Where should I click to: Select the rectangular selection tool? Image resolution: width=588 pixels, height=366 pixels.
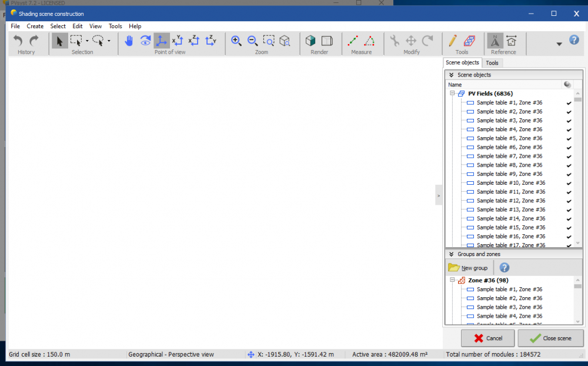pyautogui.click(x=77, y=41)
